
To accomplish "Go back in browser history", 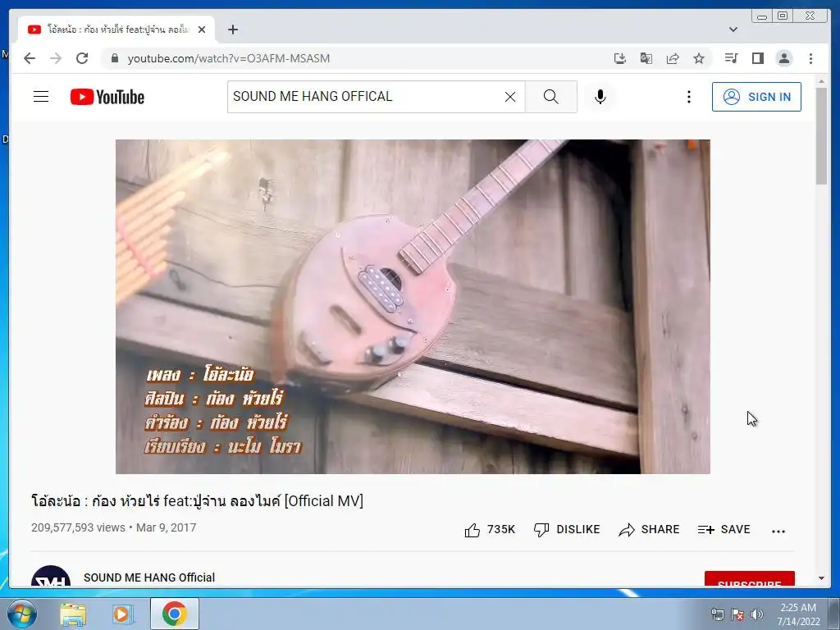I will tap(30, 58).
